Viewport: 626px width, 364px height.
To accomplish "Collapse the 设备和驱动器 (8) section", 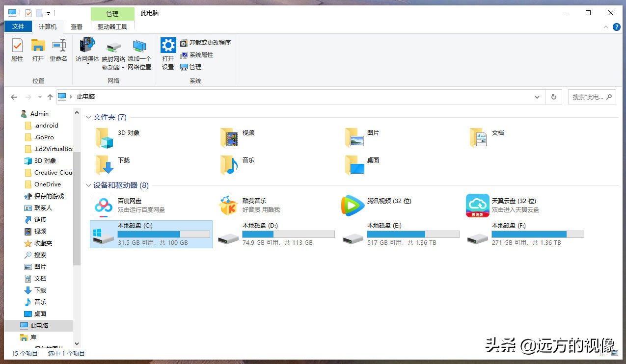I will pos(88,185).
